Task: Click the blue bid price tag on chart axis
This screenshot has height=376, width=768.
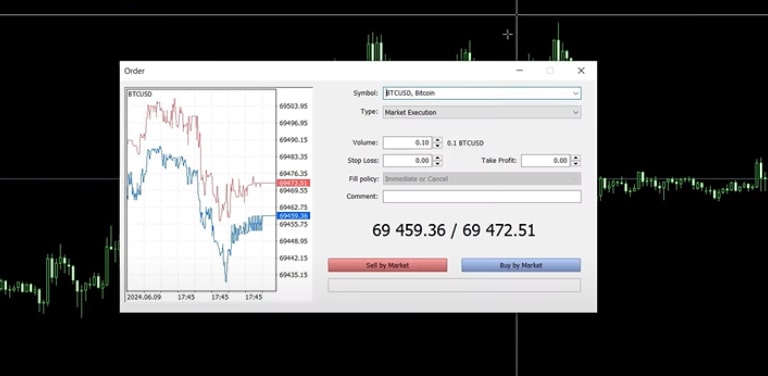Action: [293, 216]
